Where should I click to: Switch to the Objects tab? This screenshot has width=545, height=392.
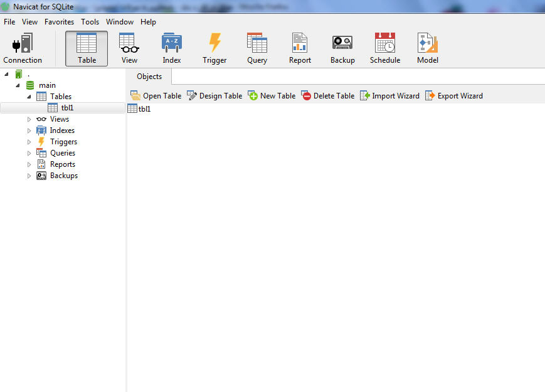point(149,77)
